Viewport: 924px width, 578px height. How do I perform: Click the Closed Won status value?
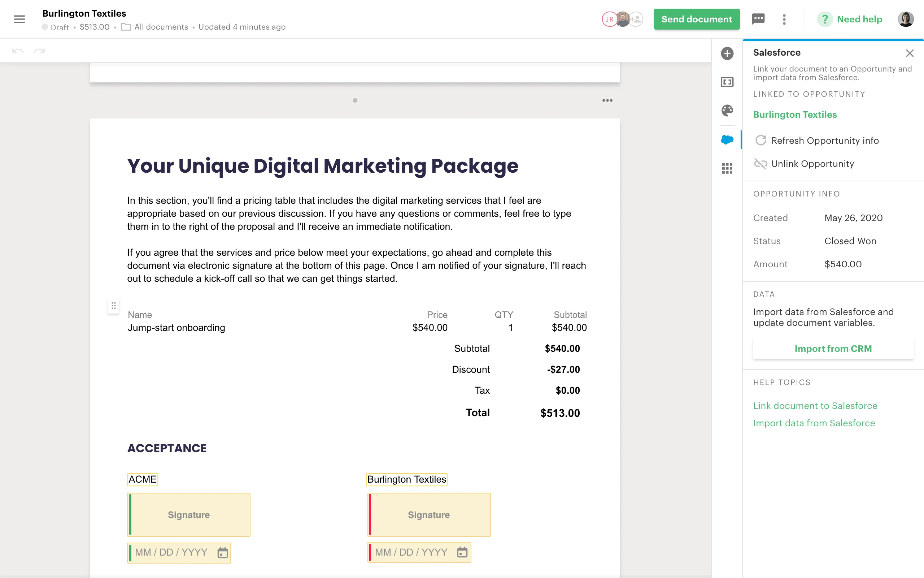click(x=850, y=241)
